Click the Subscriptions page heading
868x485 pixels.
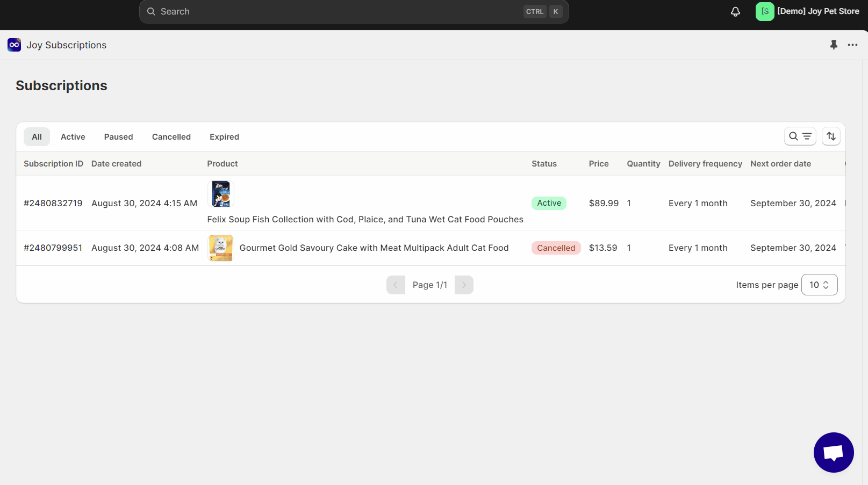[x=61, y=85]
